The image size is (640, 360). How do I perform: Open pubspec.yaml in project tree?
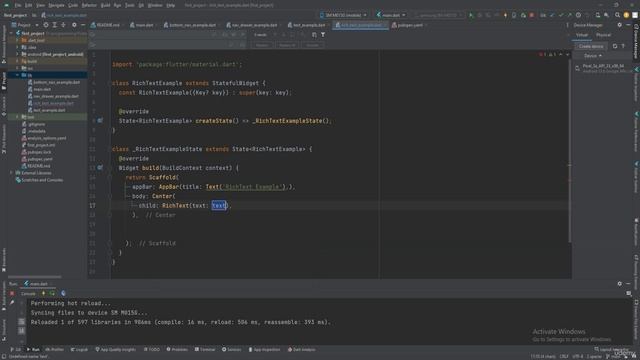pyautogui.click(x=37, y=159)
